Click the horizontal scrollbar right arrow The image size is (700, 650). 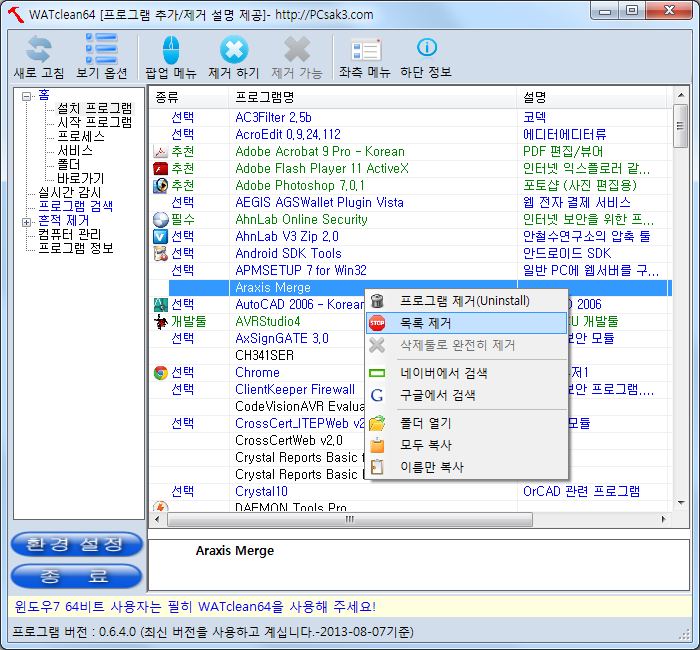tap(664, 519)
